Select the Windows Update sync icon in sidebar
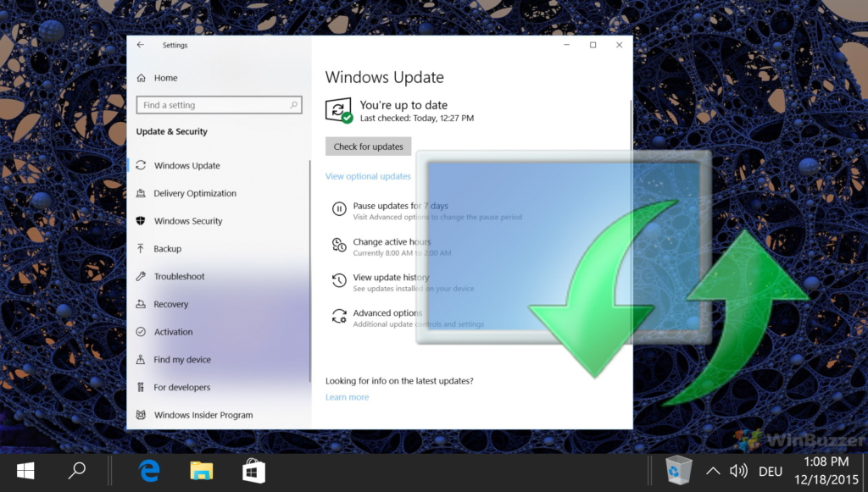868x492 pixels. click(142, 165)
